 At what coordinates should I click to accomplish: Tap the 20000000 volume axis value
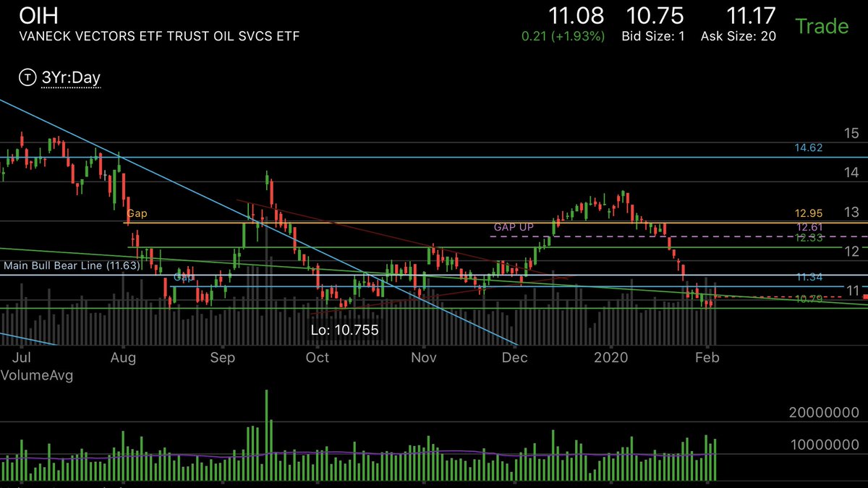(x=823, y=411)
